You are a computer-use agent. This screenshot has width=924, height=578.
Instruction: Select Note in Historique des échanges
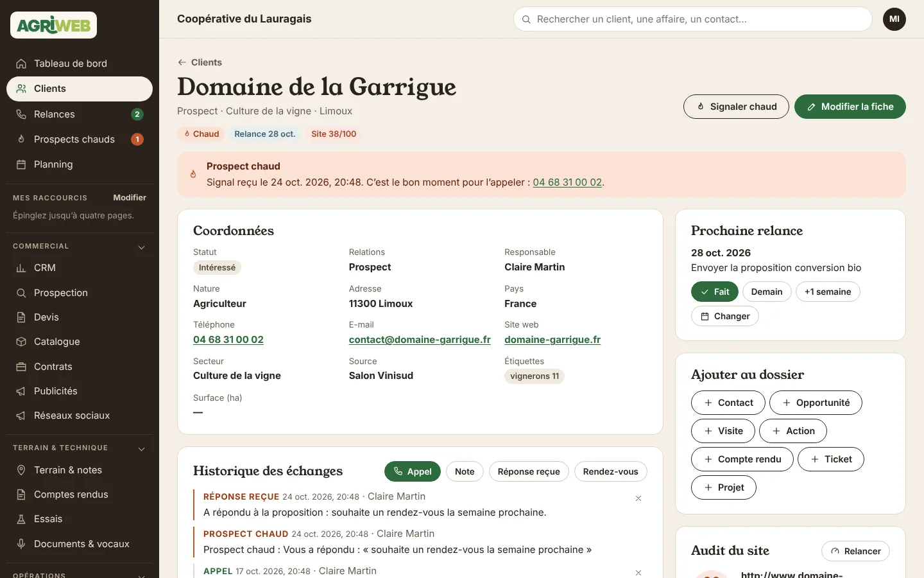click(x=465, y=471)
